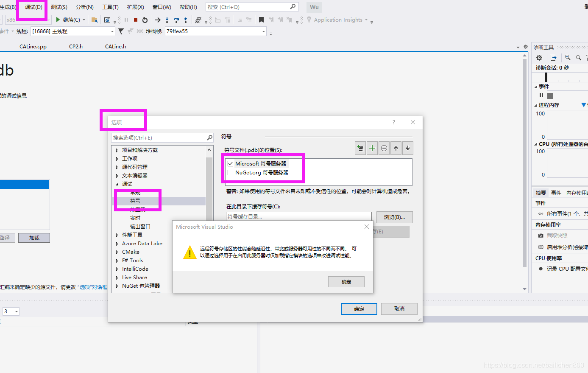This screenshot has height=373, width=588.
Task: Confirm the warning message with 确定
Action: (346, 282)
